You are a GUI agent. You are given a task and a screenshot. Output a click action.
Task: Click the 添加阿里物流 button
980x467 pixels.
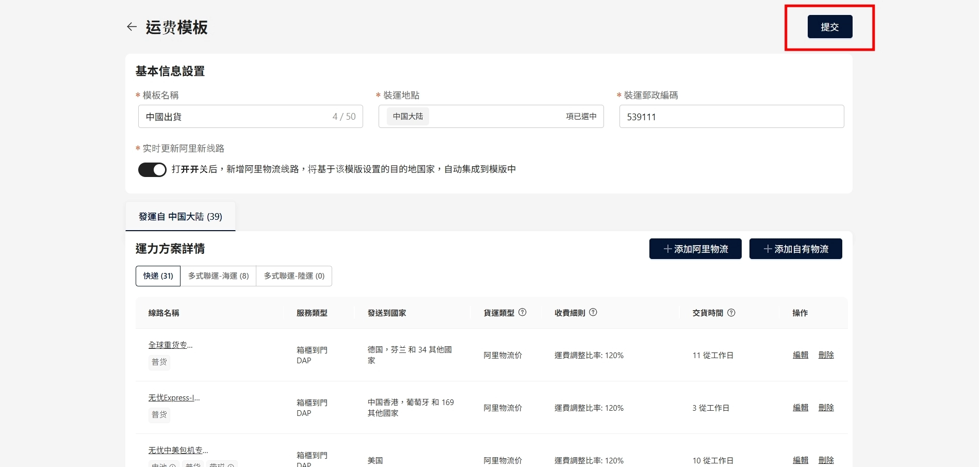[695, 249]
